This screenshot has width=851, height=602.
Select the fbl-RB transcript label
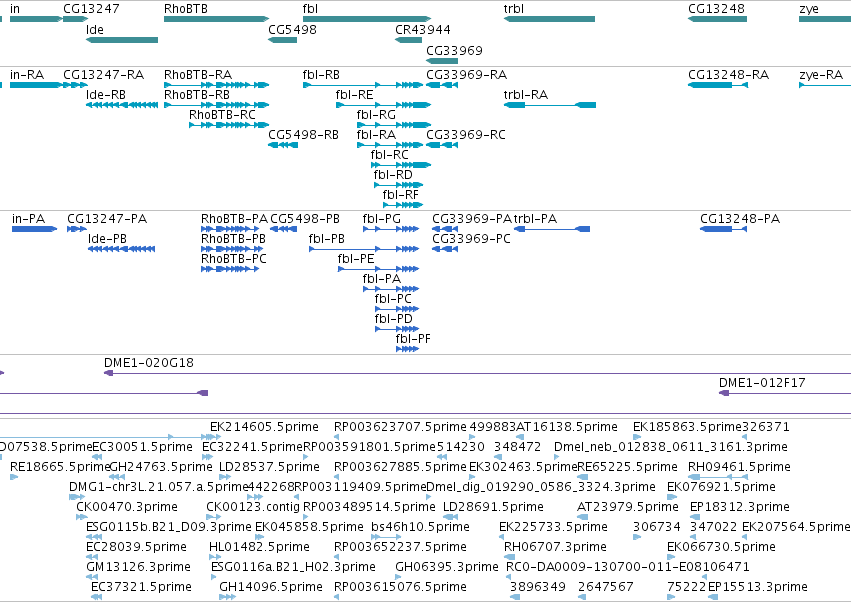click(321, 74)
